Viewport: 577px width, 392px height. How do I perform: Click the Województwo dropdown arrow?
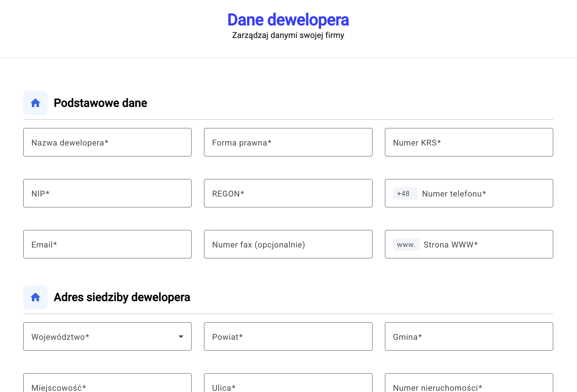tap(181, 336)
